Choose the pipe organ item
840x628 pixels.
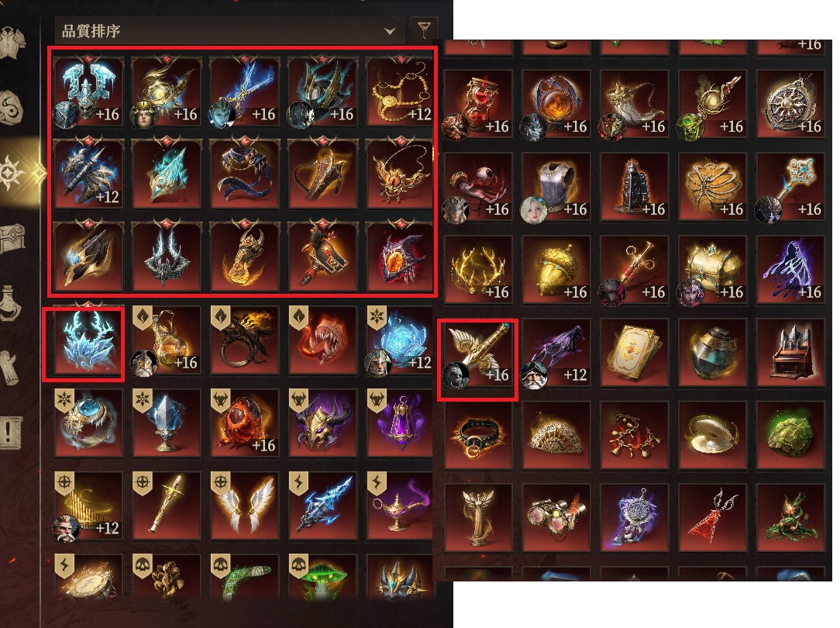coord(790,354)
